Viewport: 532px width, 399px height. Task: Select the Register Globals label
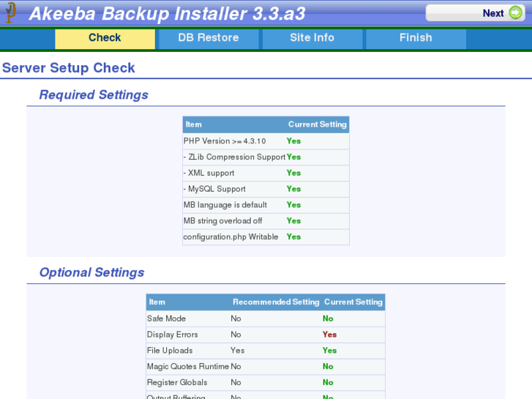click(177, 382)
